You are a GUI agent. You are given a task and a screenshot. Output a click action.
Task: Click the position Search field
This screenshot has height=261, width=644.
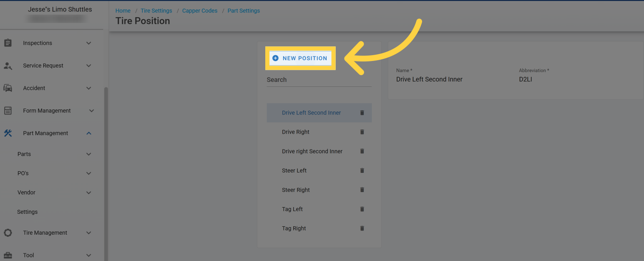point(319,80)
